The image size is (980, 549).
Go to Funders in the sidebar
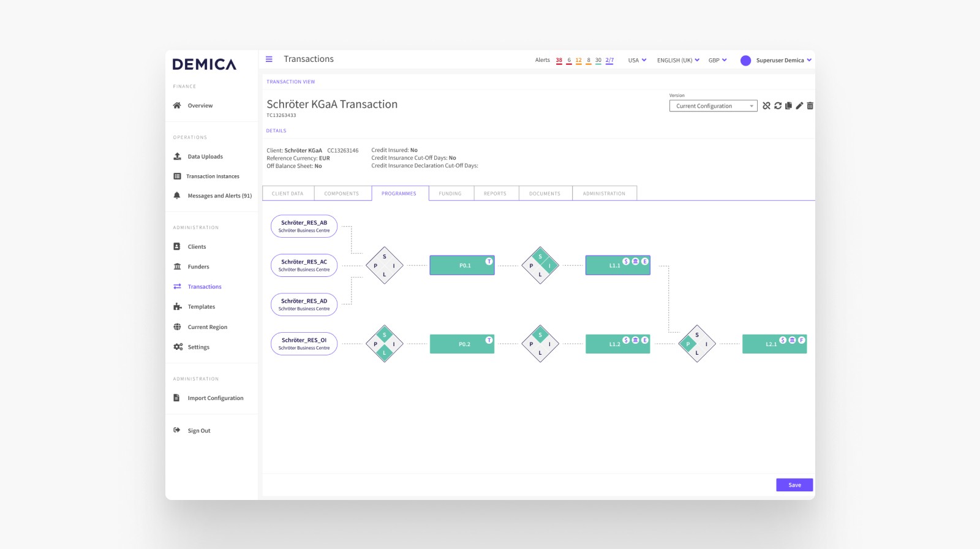click(x=198, y=267)
